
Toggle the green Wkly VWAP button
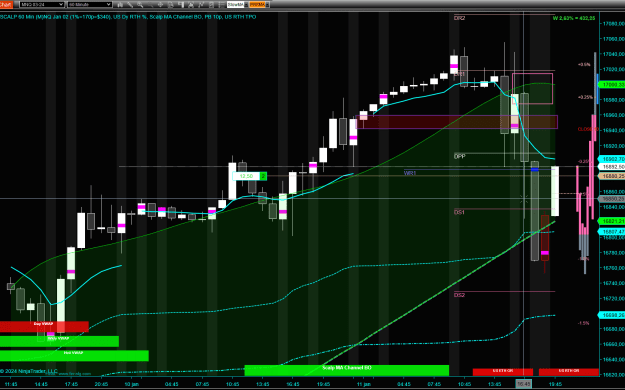click(x=59, y=341)
